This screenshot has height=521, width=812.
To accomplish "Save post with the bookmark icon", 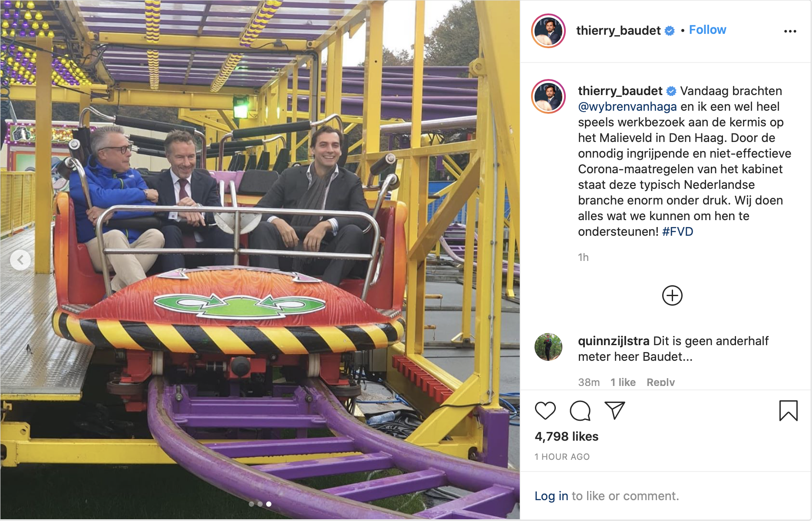I will click(x=788, y=411).
